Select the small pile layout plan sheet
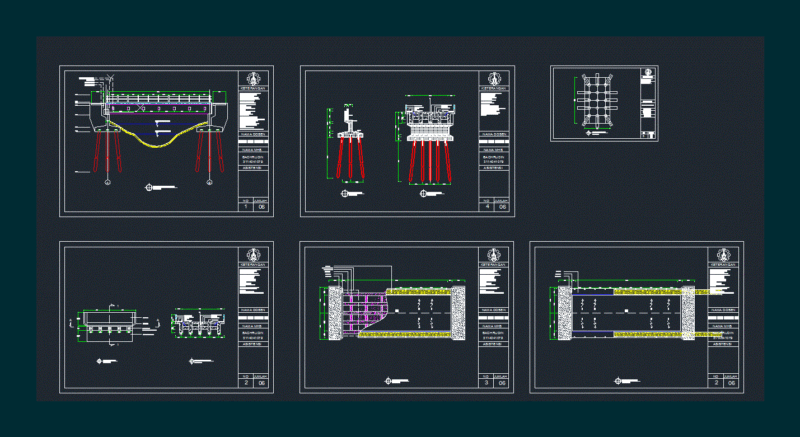Screen dimensions: 800x437 (604, 103)
